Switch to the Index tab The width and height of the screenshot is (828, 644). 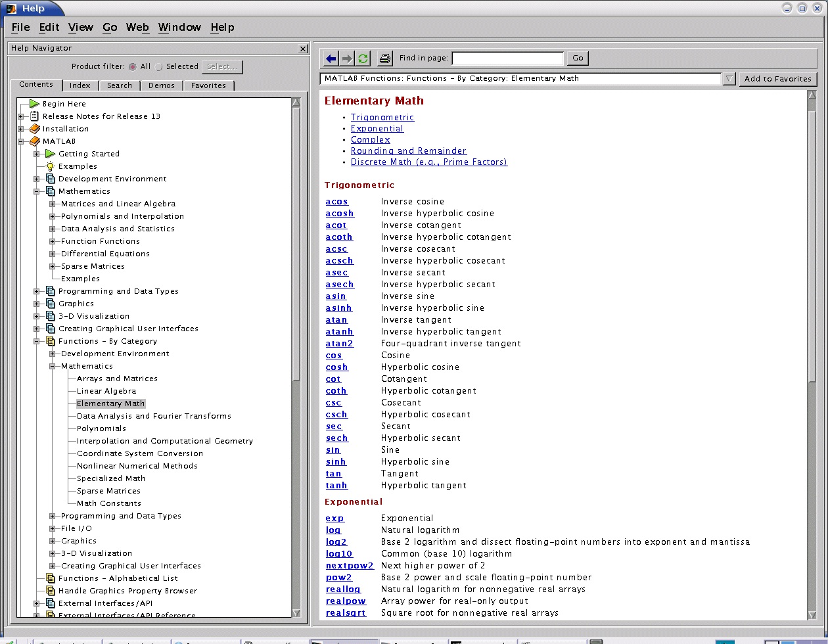pyautogui.click(x=80, y=85)
